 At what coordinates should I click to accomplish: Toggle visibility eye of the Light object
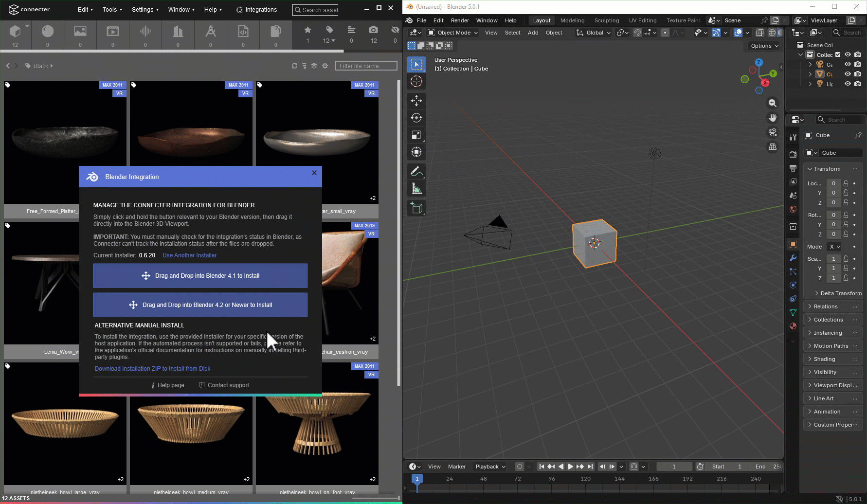pos(848,84)
